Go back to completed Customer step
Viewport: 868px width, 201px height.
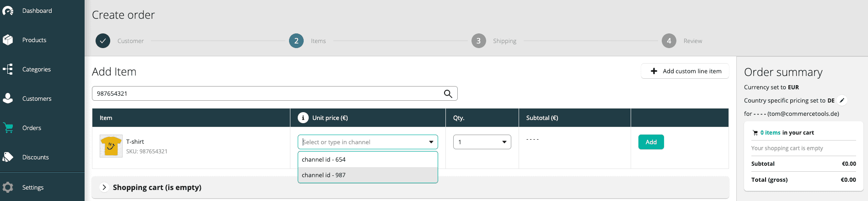click(103, 41)
